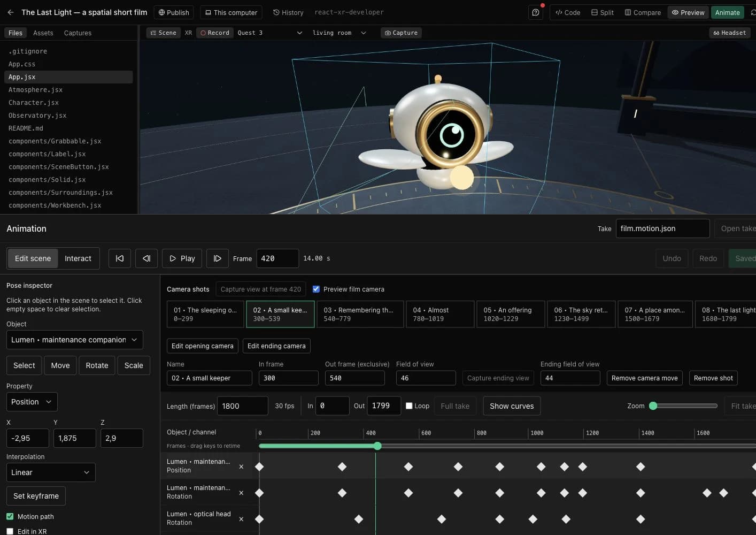Capture the current scene view
Viewport: 756px width, 535px height.
(x=401, y=33)
